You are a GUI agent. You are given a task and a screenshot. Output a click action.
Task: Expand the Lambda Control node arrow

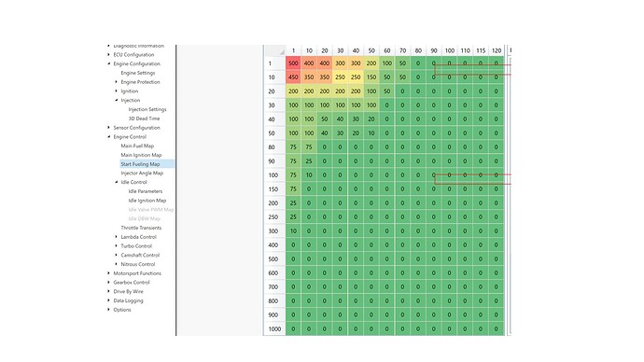(x=117, y=237)
